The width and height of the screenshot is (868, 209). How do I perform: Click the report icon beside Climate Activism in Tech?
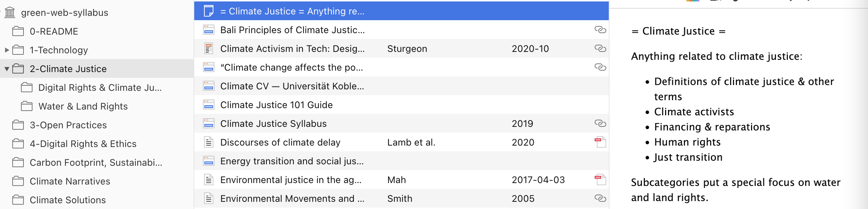tap(209, 49)
